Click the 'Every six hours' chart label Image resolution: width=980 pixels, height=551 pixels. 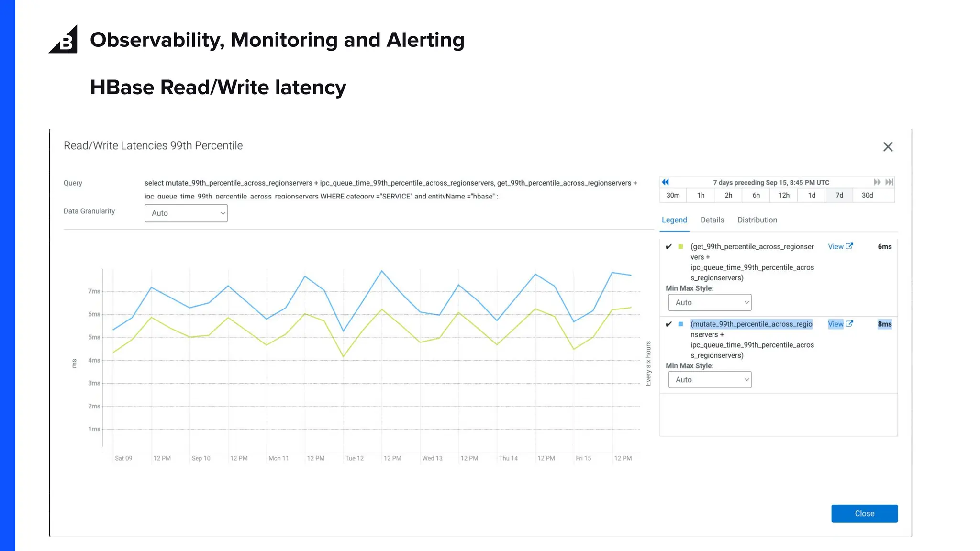(648, 364)
